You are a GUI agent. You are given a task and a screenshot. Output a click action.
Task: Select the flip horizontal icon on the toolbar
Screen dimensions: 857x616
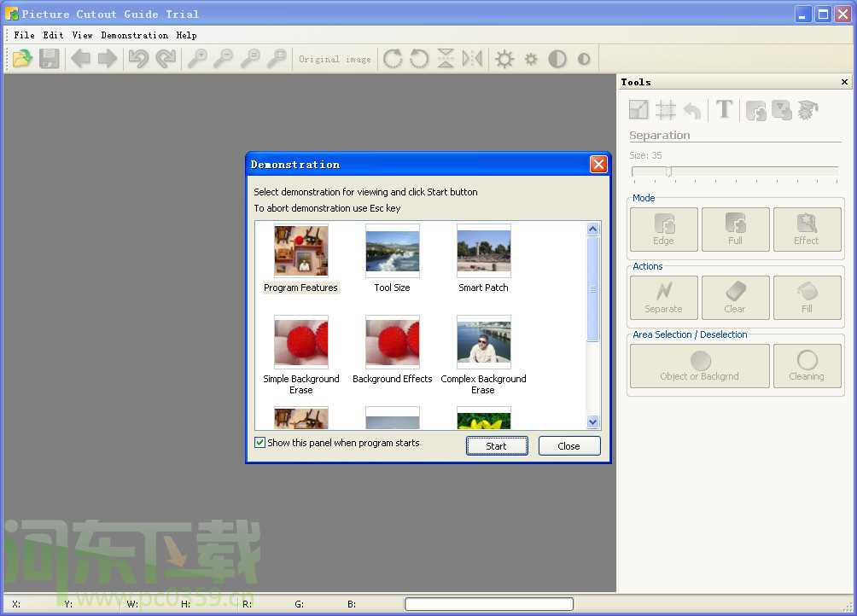pyautogui.click(x=472, y=58)
